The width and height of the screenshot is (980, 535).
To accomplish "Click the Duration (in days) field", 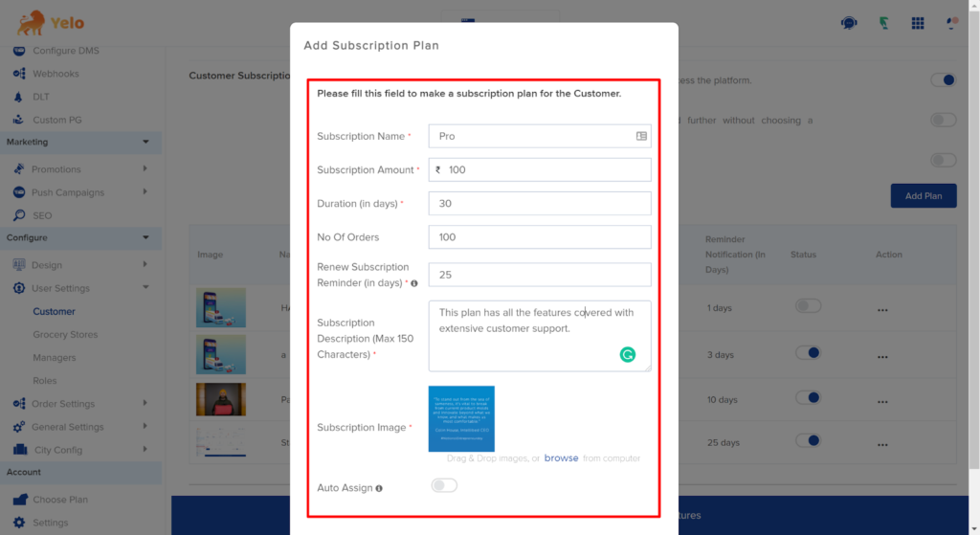I will [540, 204].
